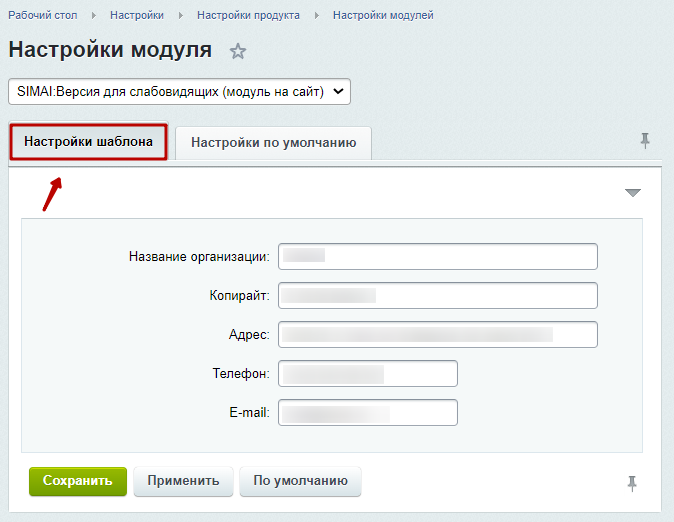674x522 pixels.
Task: Click the По умолчанию reset button
Action: (x=300, y=481)
